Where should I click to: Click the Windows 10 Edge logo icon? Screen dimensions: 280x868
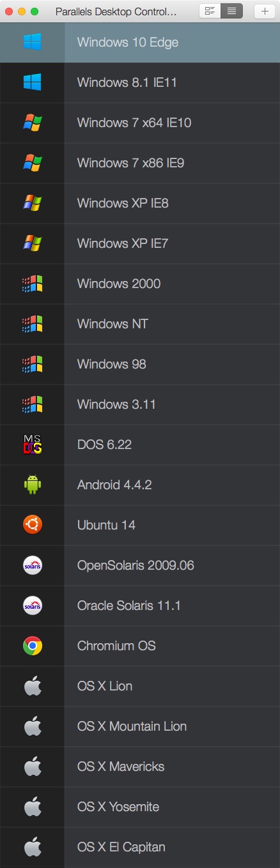tap(32, 42)
